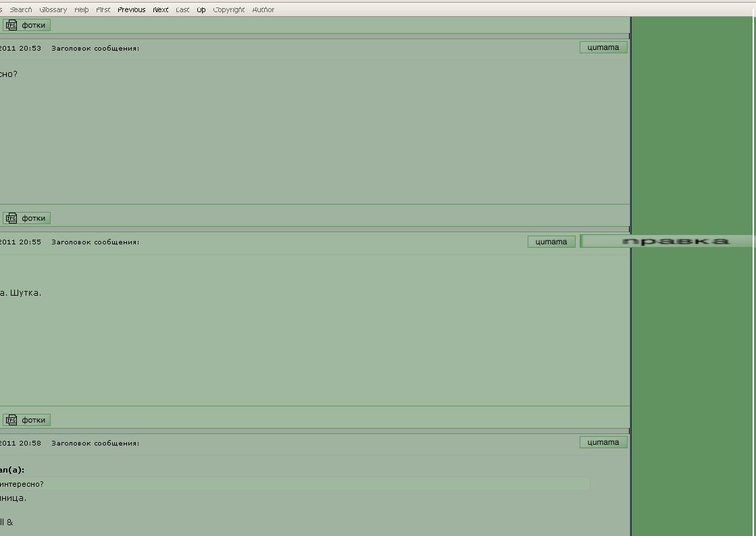Image resolution: width=756 pixels, height=536 pixels.
Task: Click the 2011 20:53 post timestamp
Action: click(x=20, y=48)
